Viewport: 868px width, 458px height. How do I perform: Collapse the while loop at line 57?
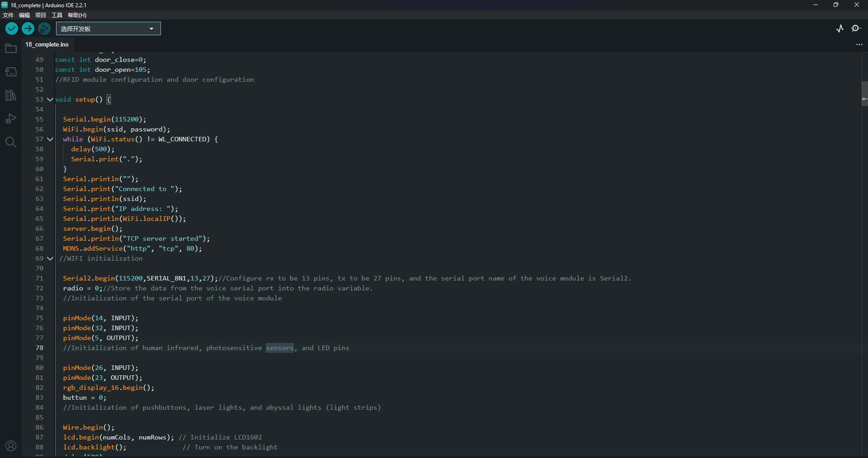coord(50,139)
